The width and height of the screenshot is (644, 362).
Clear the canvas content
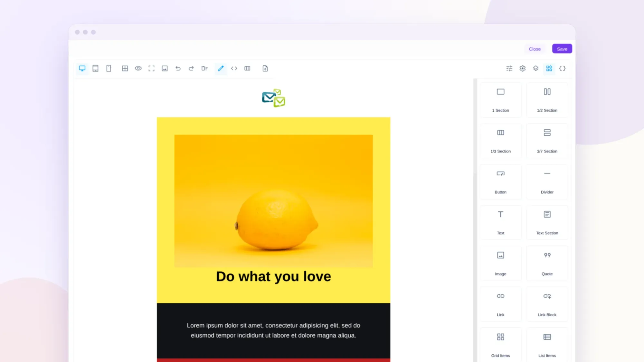[x=204, y=68]
